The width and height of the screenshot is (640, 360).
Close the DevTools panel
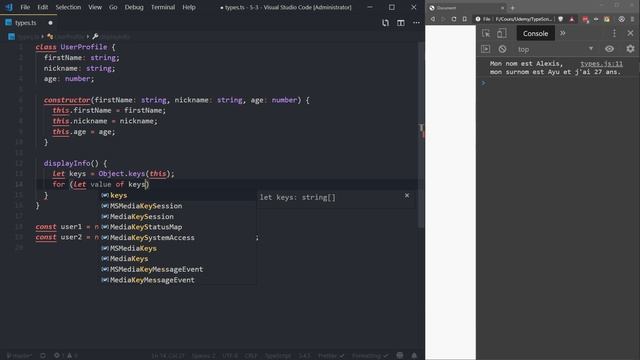tap(630, 33)
